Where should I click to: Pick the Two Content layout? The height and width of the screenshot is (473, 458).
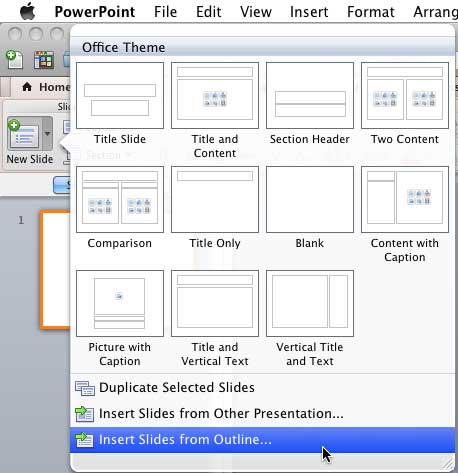(405, 95)
